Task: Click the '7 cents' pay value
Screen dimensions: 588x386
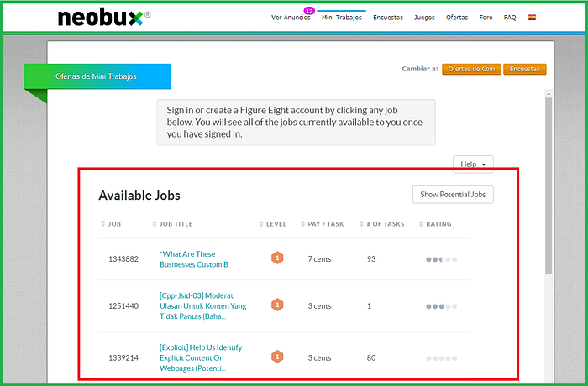Action: [x=319, y=259]
